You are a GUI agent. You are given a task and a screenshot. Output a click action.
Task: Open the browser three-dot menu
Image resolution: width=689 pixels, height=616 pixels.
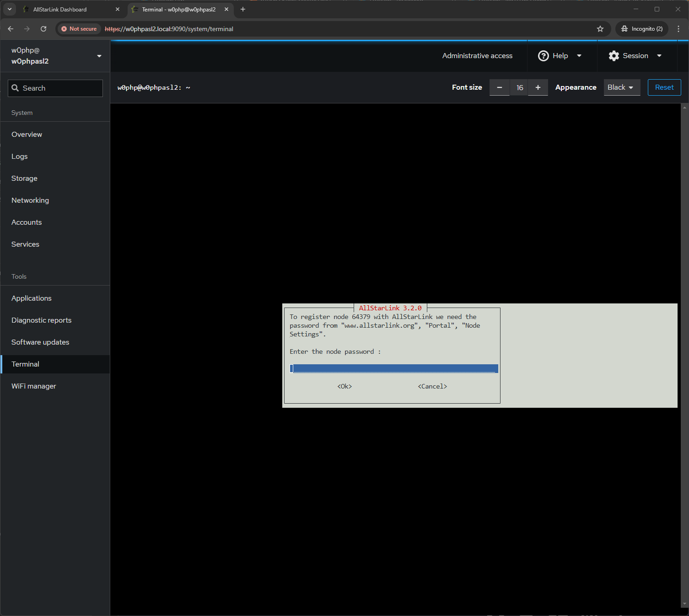pyautogui.click(x=678, y=29)
